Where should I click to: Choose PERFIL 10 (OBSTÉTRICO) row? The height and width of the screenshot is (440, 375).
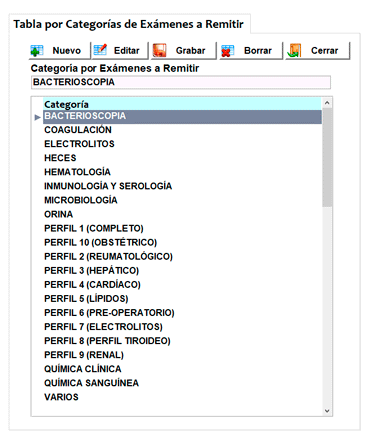coord(182,242)
